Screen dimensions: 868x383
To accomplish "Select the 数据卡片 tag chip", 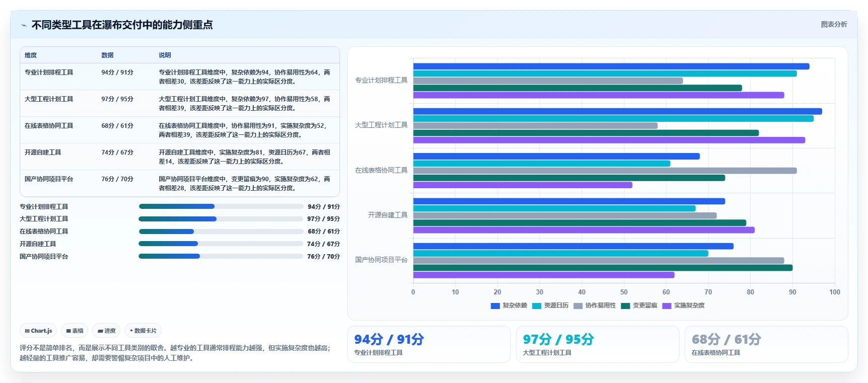I will coord(143,331).
